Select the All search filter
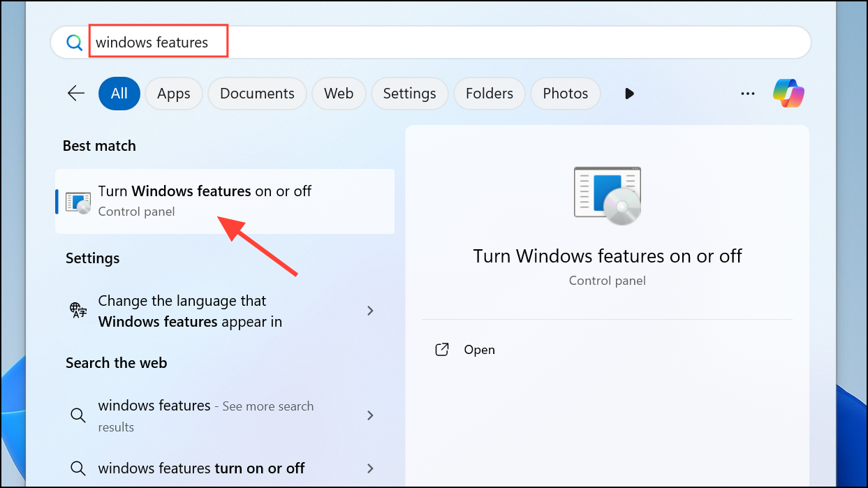Viewport: 868px width, 488px height. tap(119, 93)
